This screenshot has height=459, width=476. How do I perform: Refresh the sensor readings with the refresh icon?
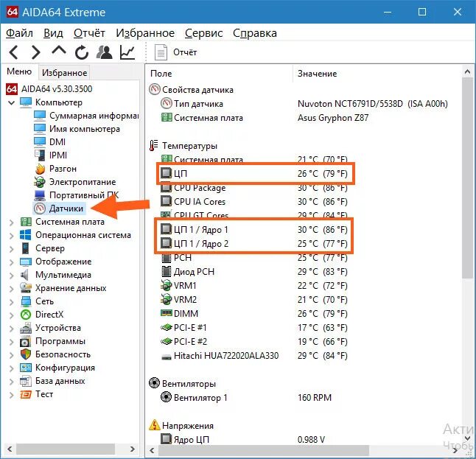[82, 52]
